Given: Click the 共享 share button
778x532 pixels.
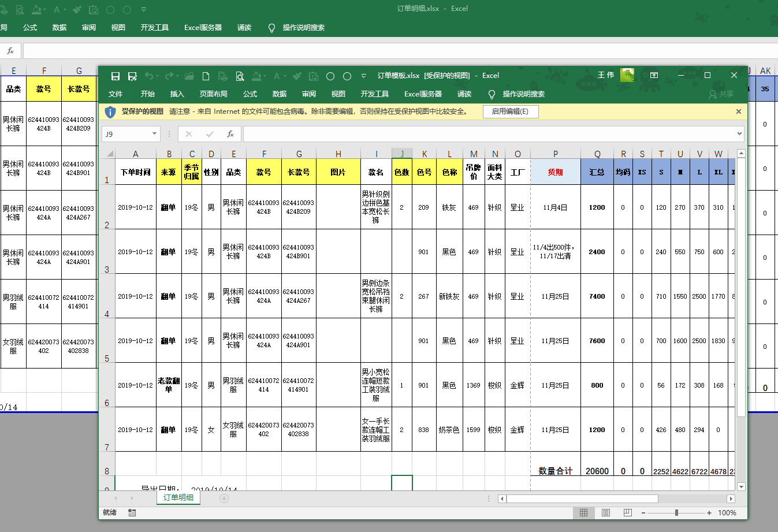Looking at the screenshot, I should [721, 94].
